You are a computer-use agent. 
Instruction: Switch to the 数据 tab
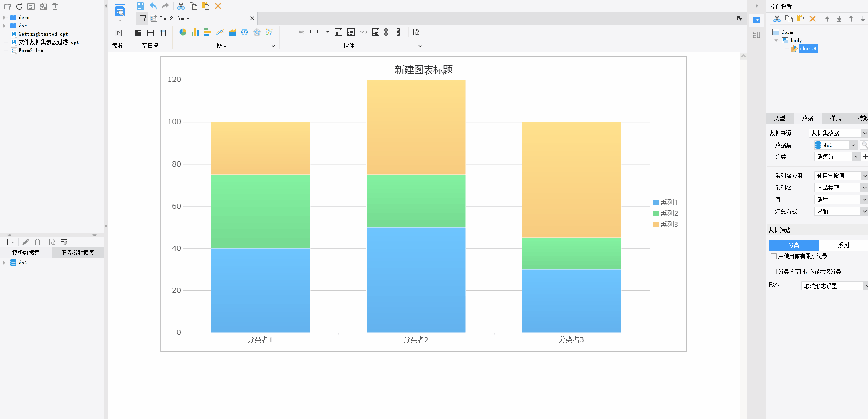(x=808, y=118)
